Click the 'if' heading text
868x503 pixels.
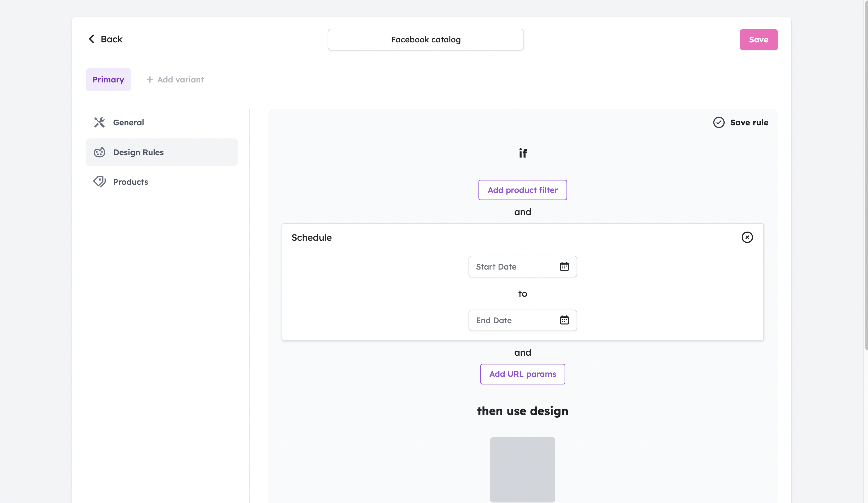(522, 153)
